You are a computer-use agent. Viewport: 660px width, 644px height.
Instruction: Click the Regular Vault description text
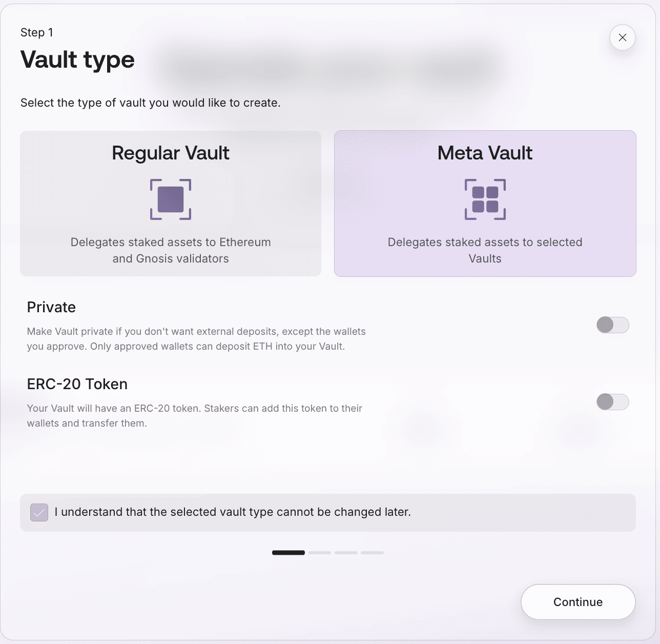tap(171, 250)
